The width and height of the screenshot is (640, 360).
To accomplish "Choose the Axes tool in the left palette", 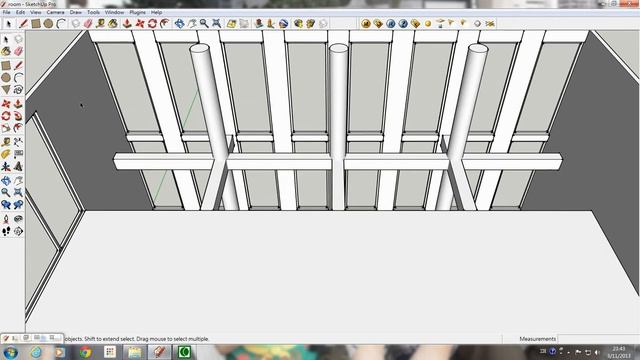I will coord(6,167).
